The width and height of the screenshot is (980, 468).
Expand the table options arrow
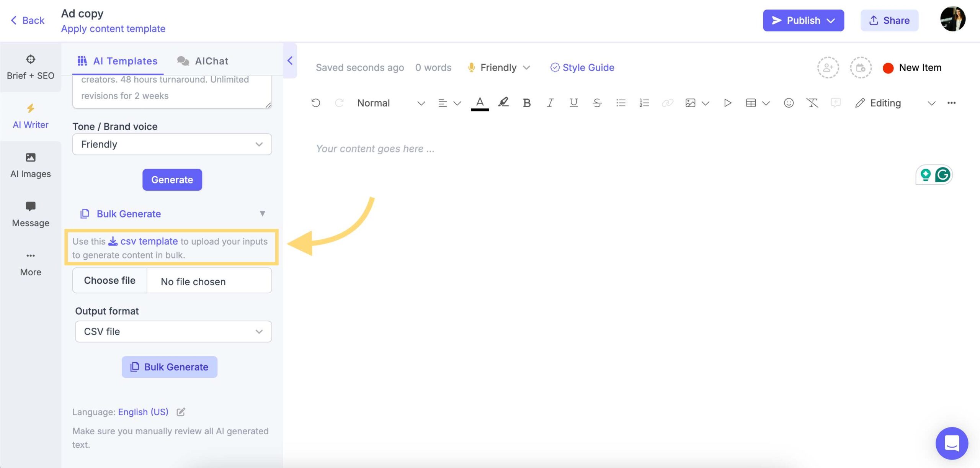pos(766,103)
